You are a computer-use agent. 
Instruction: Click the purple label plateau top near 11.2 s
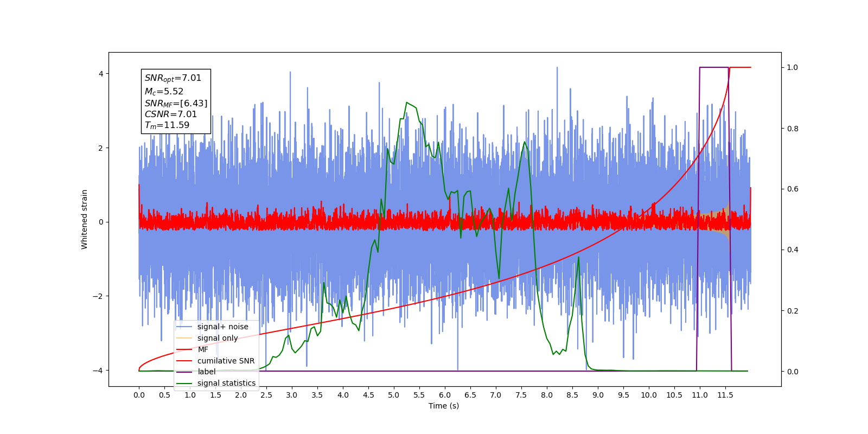pyautogui.click(x=714, y=67)
